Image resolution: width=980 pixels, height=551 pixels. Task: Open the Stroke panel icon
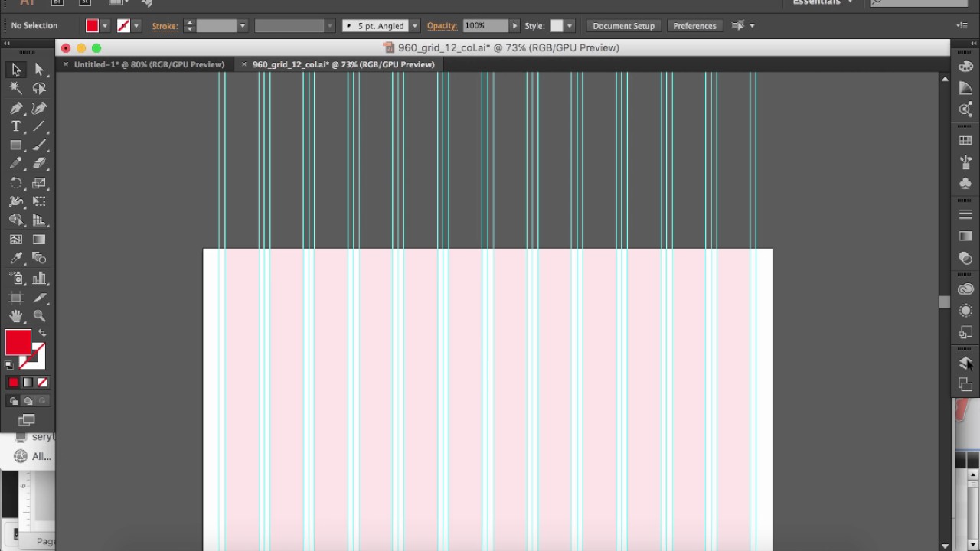(965, 215)
